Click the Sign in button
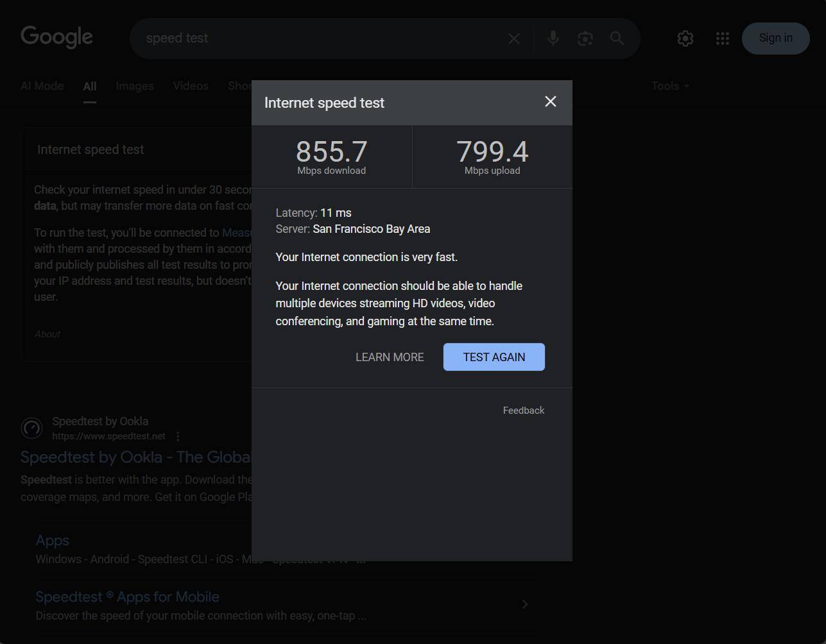This screenshot has height=644, width=826. point(775,38)
